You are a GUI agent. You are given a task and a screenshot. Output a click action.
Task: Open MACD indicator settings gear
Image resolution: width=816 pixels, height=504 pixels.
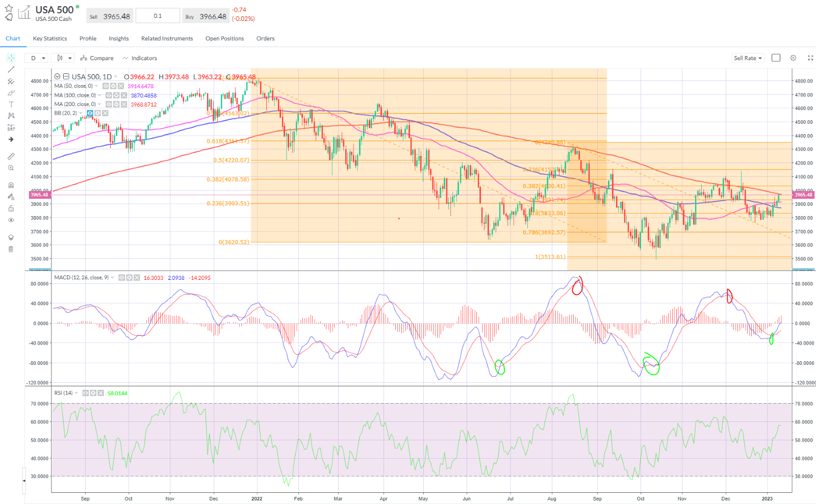(129, 278)
